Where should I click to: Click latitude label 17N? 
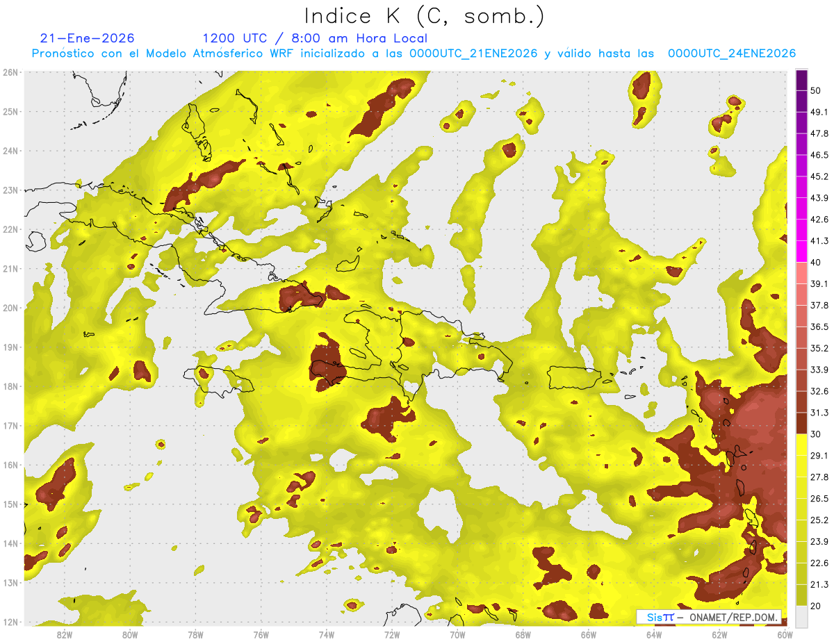tap(10, 426)
